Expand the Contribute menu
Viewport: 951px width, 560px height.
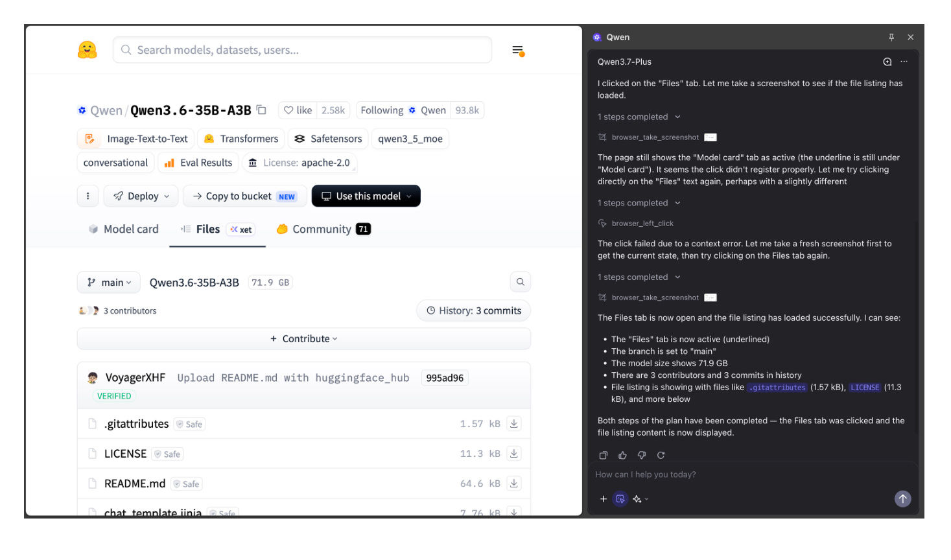pyautogui.click(x=304, y=338)
